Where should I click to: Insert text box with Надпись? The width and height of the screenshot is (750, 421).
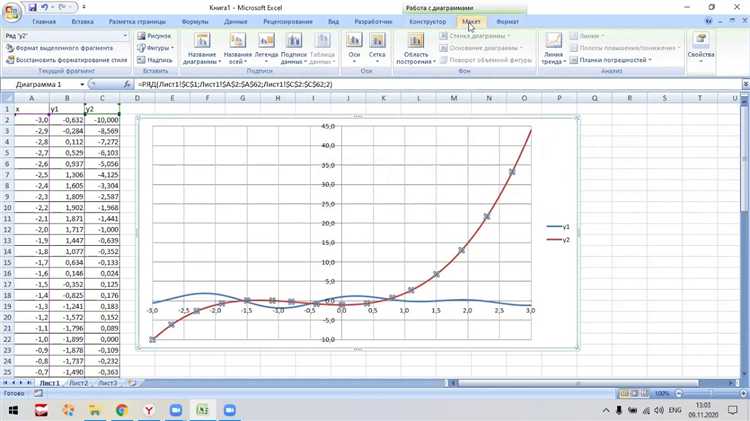pos(154,60)
